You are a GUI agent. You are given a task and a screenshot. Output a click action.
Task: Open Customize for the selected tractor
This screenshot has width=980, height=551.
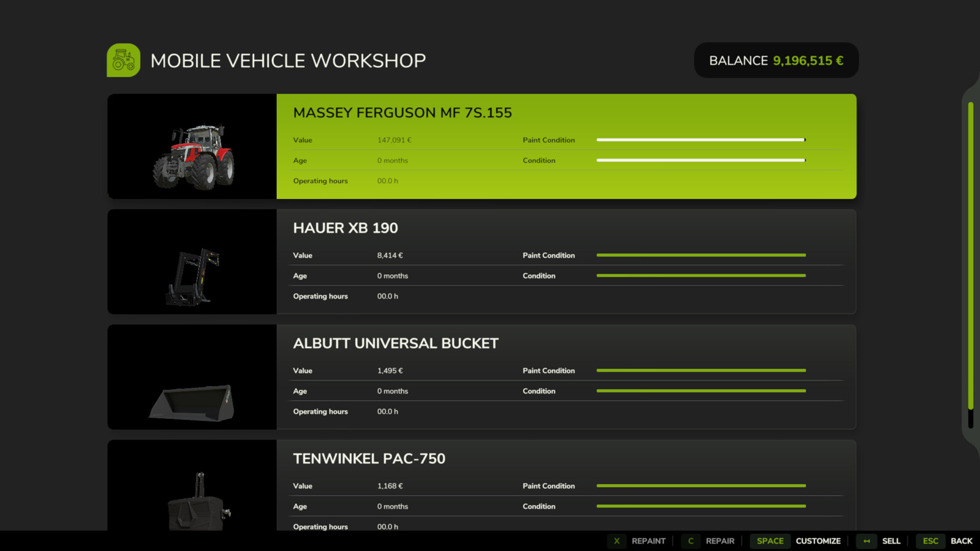818,541
